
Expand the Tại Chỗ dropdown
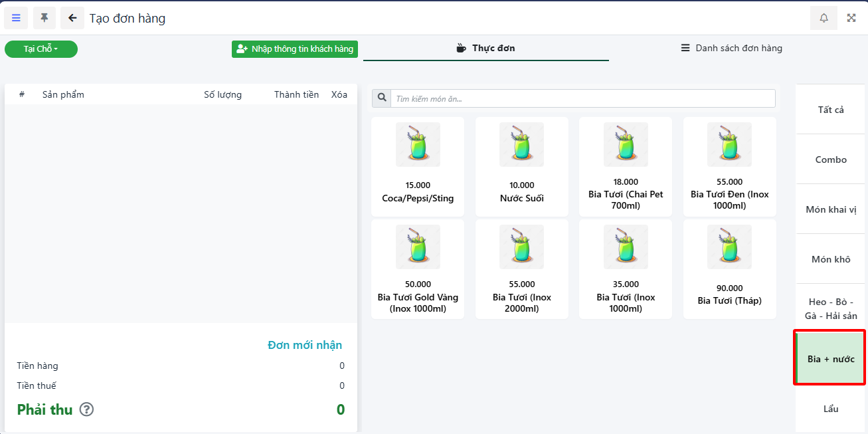point(41,49)
